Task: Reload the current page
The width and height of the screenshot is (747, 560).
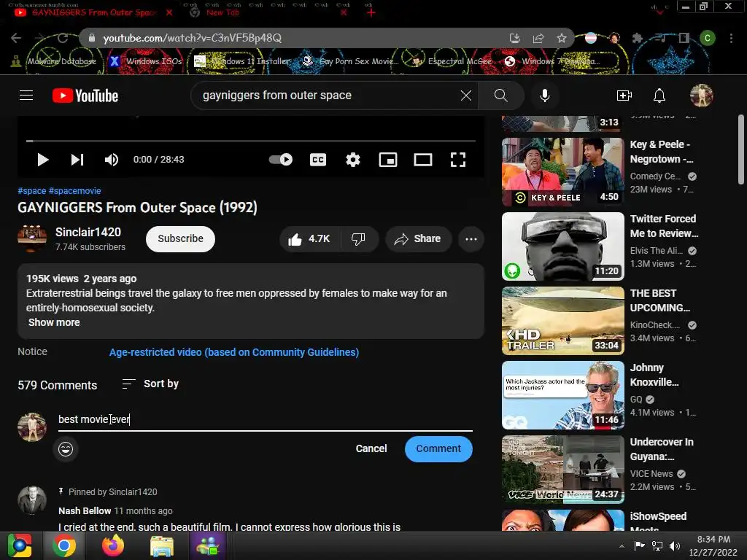Action: [x=63, y=38]
